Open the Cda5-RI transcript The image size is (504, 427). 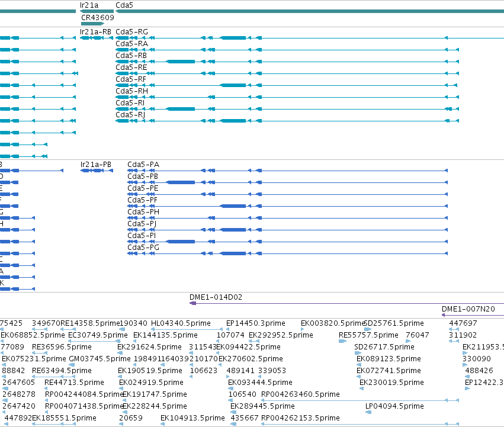coord(287,109)
